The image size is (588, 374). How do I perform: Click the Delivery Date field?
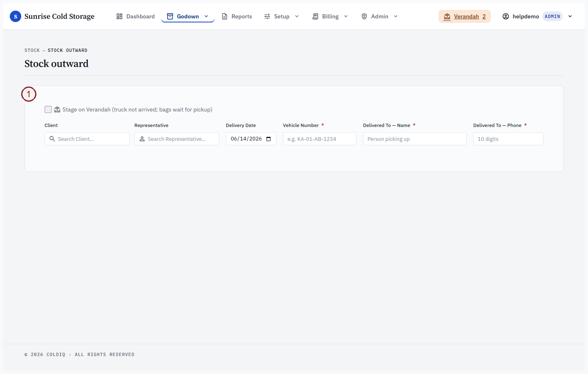coord(251,139)
